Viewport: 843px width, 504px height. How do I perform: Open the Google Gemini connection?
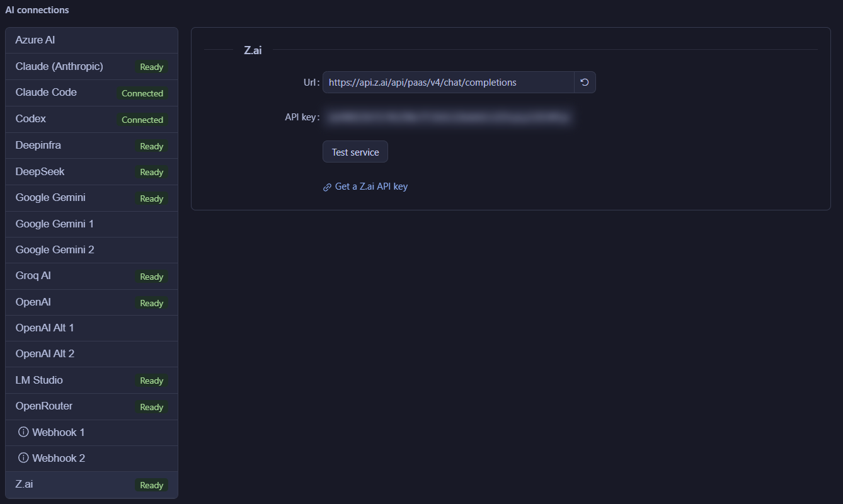coord(91,198)
